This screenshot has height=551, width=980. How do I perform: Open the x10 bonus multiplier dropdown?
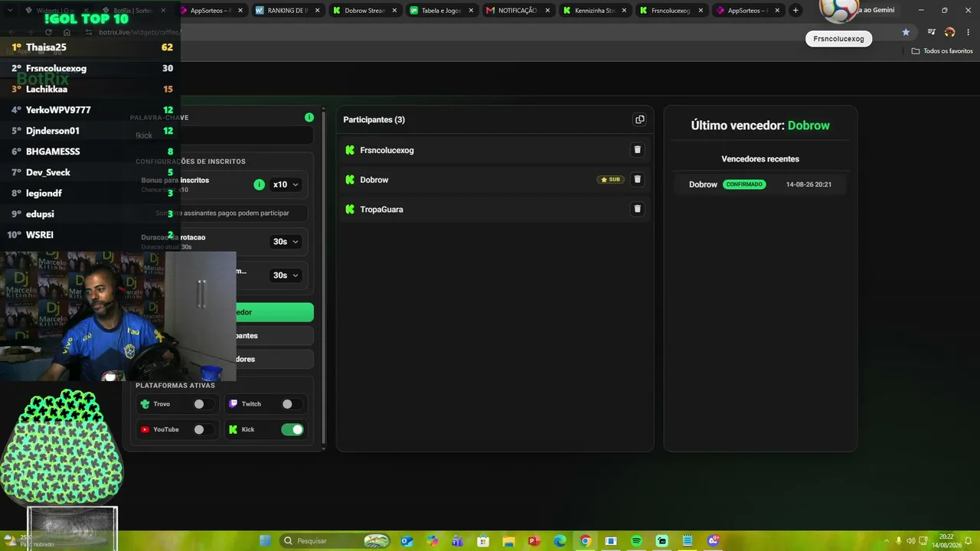(286, 184)
